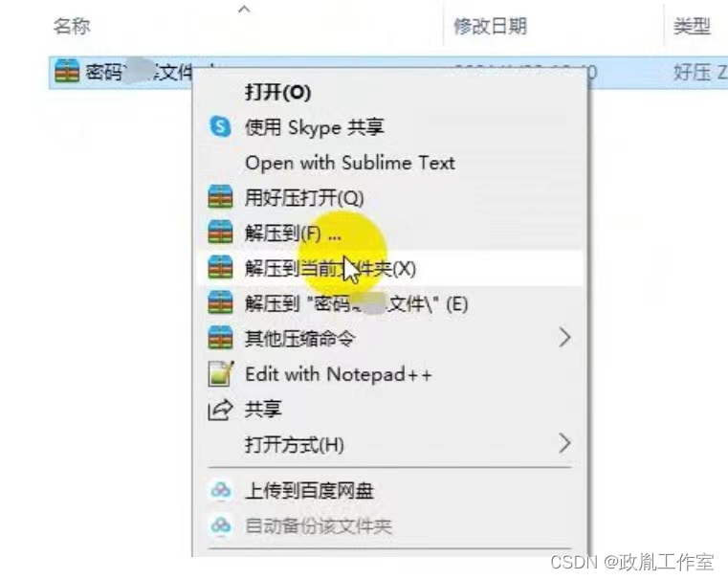Choose 解压到当前文件夹(X) option

pyautogui.click(x=330, y=268)
